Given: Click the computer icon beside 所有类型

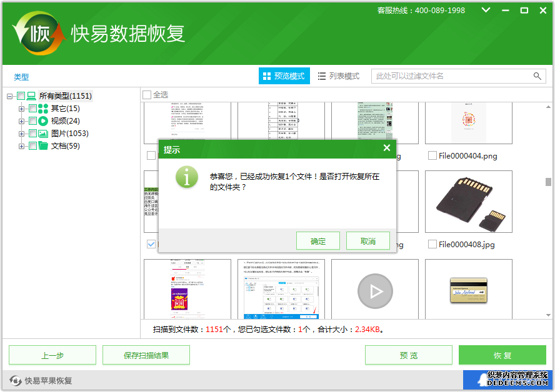Looking at the screenshot, I should click(x=31, y=96).
